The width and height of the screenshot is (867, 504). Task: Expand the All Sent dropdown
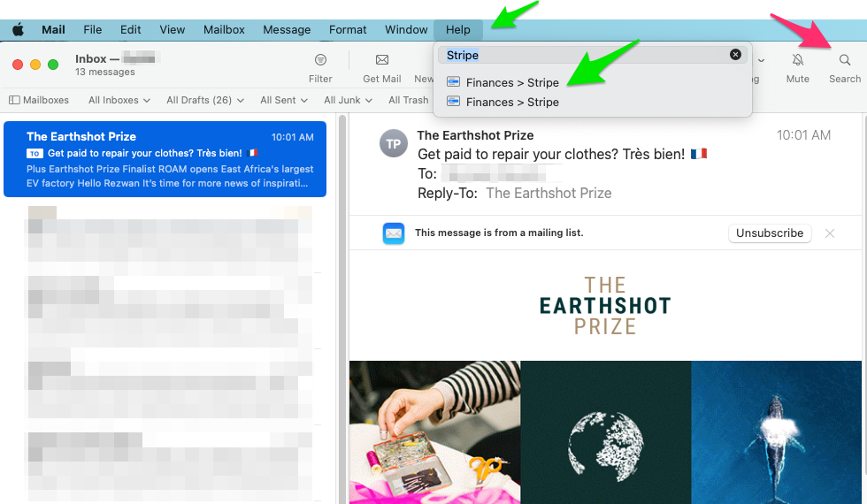point(284,100)
